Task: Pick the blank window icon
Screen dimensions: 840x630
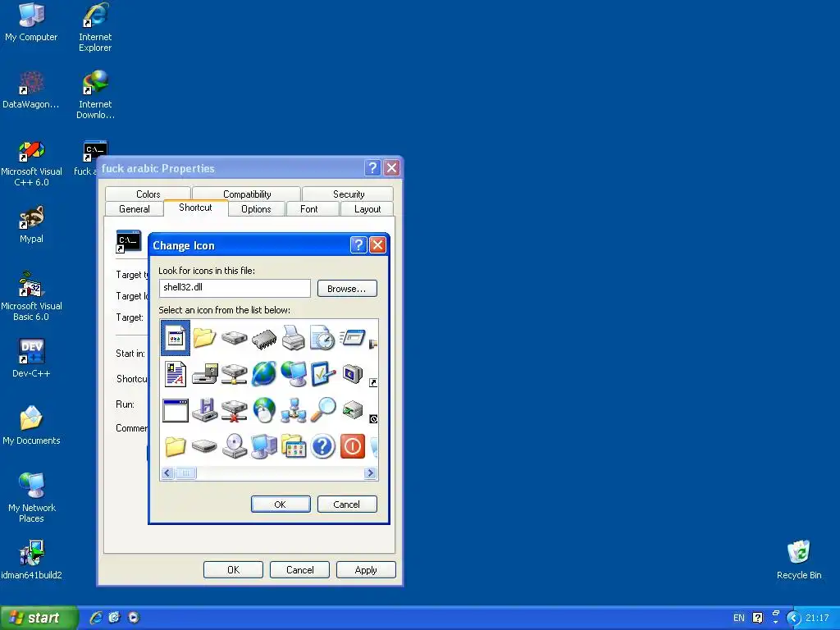Action: (x=176, y=410)
